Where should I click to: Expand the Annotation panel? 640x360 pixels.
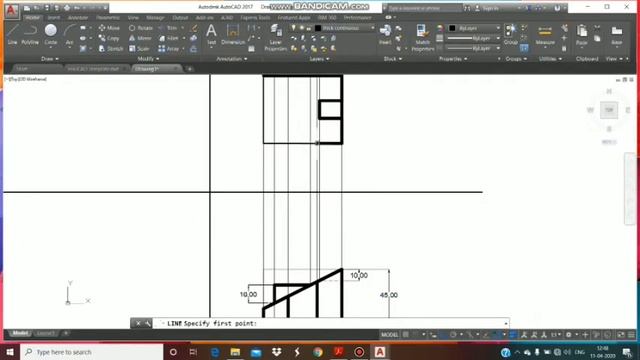[231, 59]
